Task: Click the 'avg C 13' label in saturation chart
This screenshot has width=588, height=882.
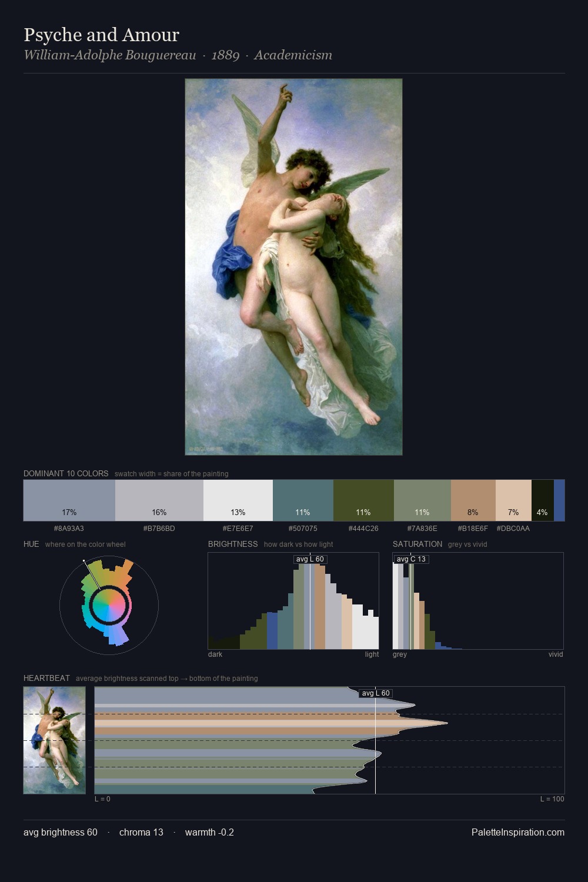Action: click(411, 559)
